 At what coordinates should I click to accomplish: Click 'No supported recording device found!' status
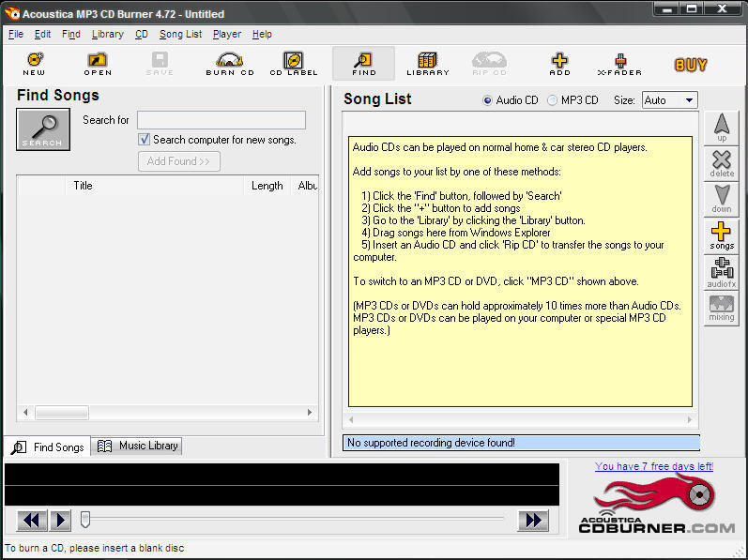click(x=521, y=443)
